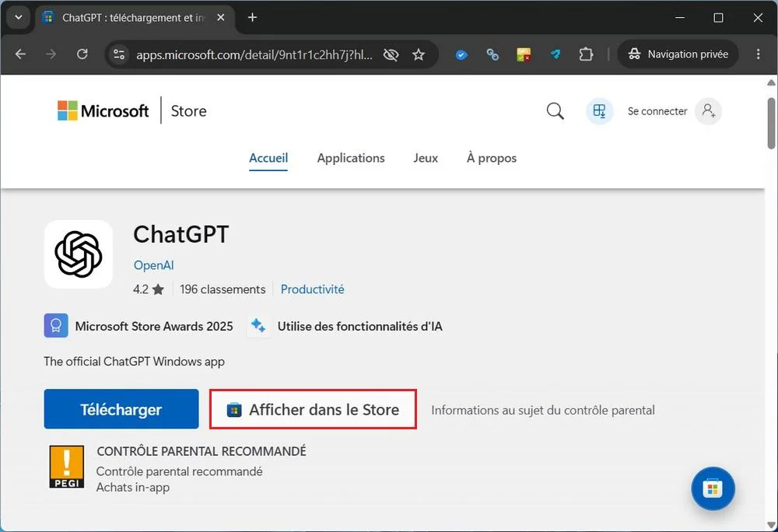Close the ChatGPT browser tab
This screenshot has height=532, width=778.
tap(221, 17)
